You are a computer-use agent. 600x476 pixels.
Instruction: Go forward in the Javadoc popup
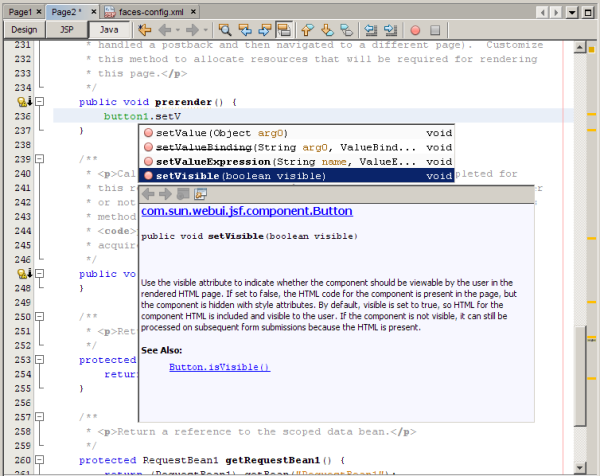165,194
